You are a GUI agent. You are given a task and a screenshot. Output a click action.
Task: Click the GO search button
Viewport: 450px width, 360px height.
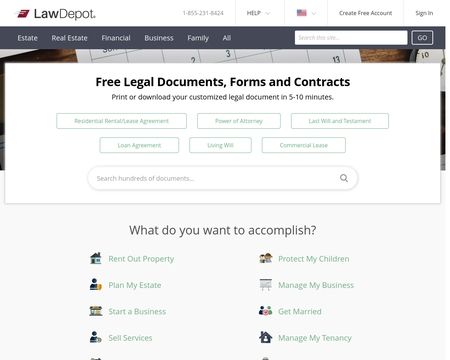422,38
